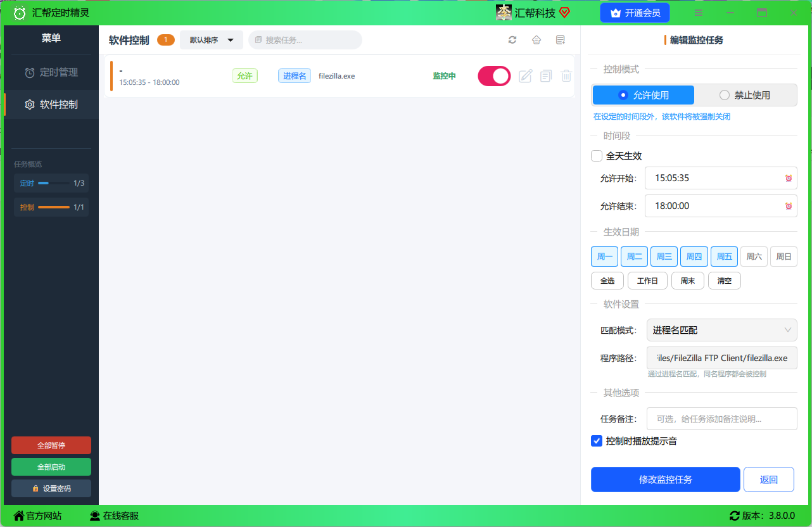Click task time 15:05:35 - 18:00:00
Image resolution: width=812 pixels, height=527 pixels.
[x=149, y=82]
